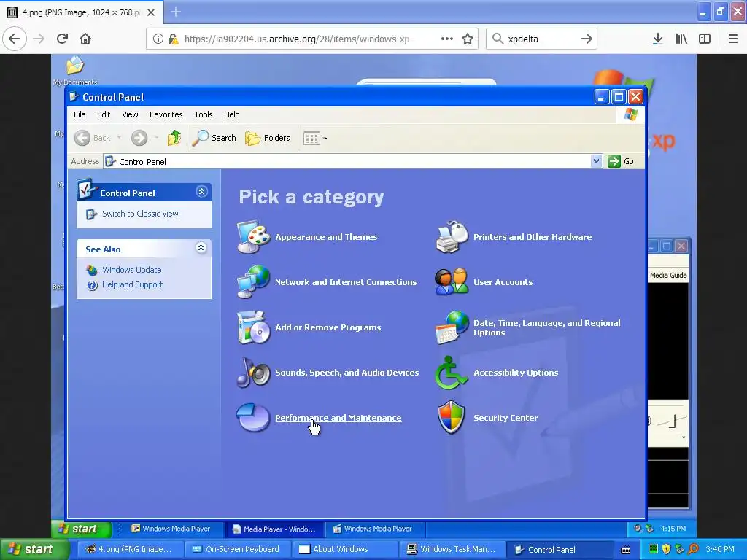Open the Tools menu
747x560 pixels.
[204, 114]
